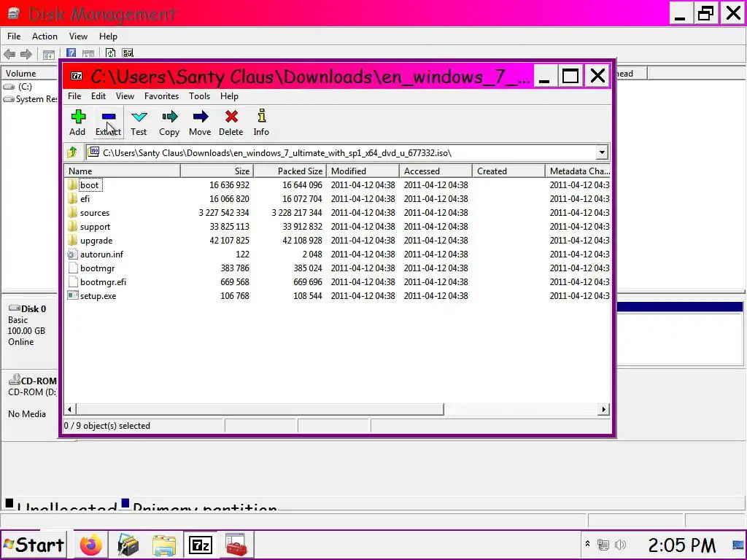Open the address path dropdown in 7-Zip
The image size is (747, 560).
click(x=602, y=152)
